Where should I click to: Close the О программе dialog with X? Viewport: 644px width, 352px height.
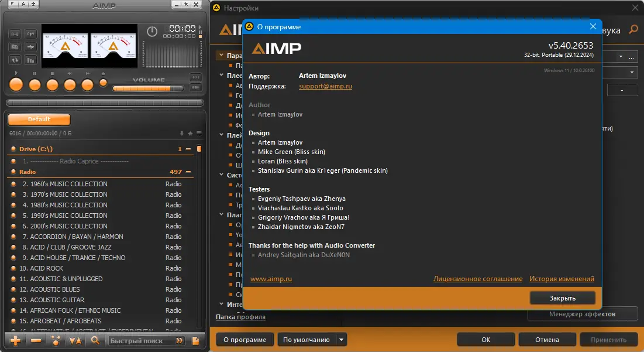[x=593, y=26]
